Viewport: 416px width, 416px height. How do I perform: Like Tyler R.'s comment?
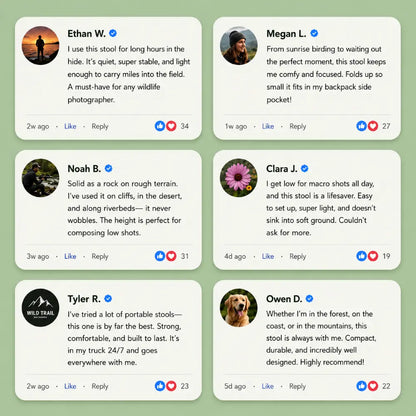pyautogui.click(x=70, y=386)
